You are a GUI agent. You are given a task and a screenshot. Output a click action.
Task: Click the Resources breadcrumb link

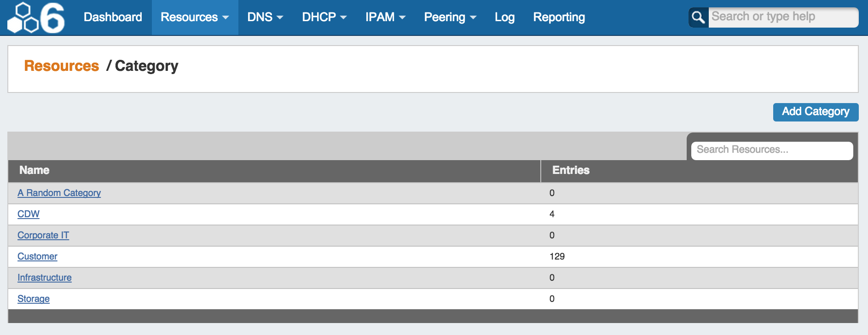coord(62,66)
